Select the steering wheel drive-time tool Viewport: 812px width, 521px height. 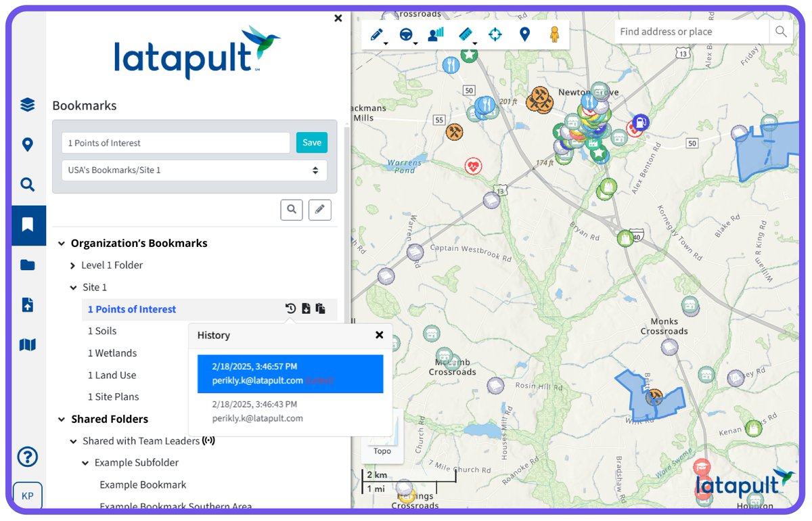pos(406,34)
